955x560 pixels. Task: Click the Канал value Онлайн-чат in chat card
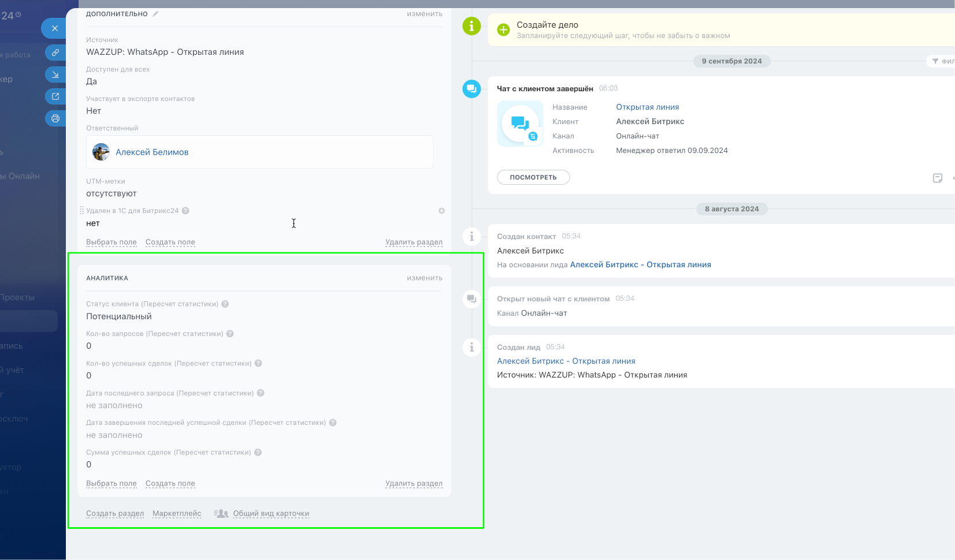click(638, 136)
